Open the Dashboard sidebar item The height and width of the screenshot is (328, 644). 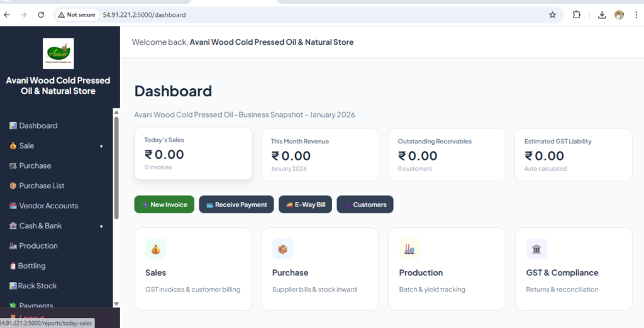tap(56, 126)
